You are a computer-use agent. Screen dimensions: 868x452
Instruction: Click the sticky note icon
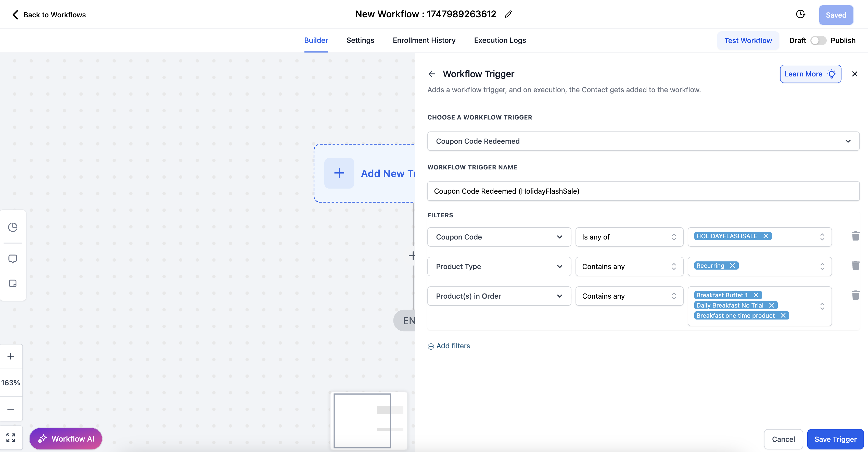(13, 283)
